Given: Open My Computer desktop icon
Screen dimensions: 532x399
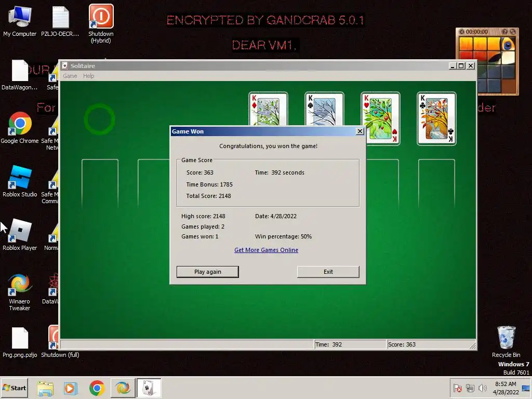Looking at the screenshot, I should pos(20,20).
